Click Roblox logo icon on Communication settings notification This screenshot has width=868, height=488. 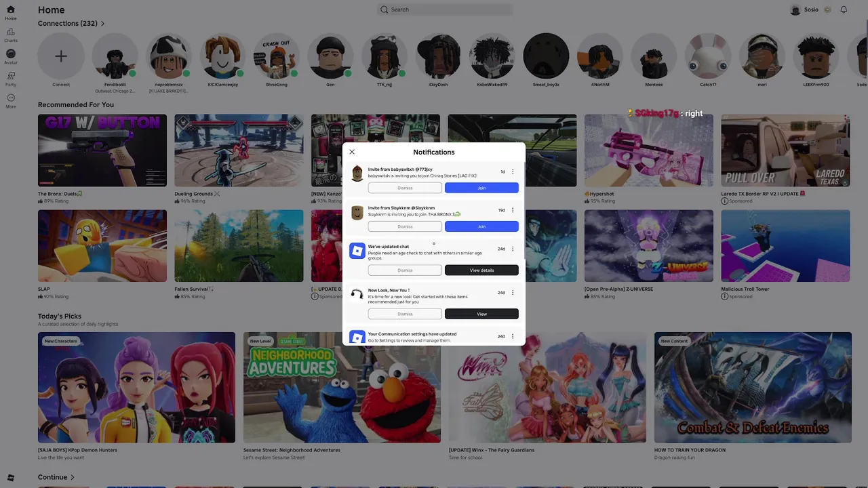pos(357,337)
